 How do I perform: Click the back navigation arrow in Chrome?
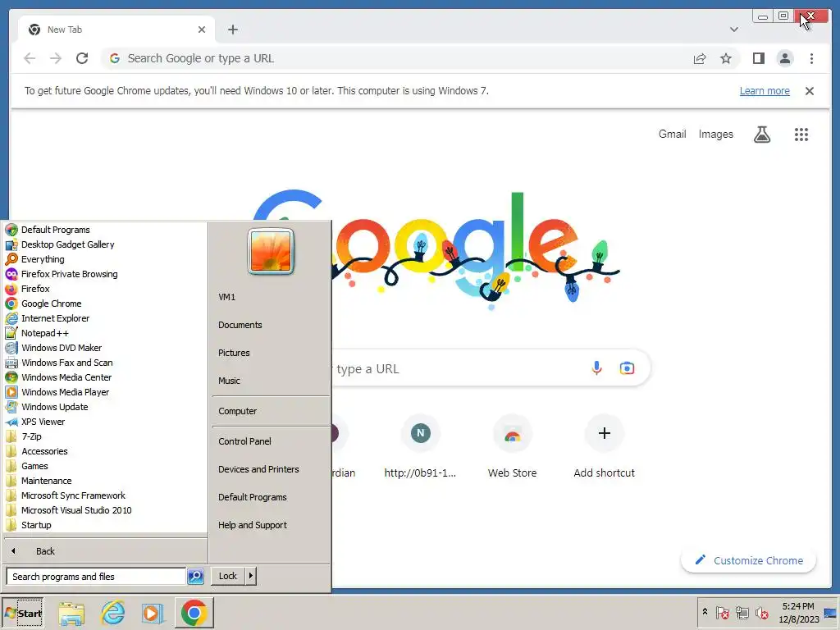(30, 58)
